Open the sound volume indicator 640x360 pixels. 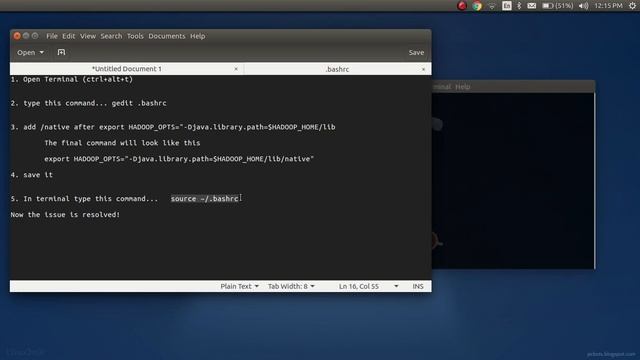coord(584,6)
